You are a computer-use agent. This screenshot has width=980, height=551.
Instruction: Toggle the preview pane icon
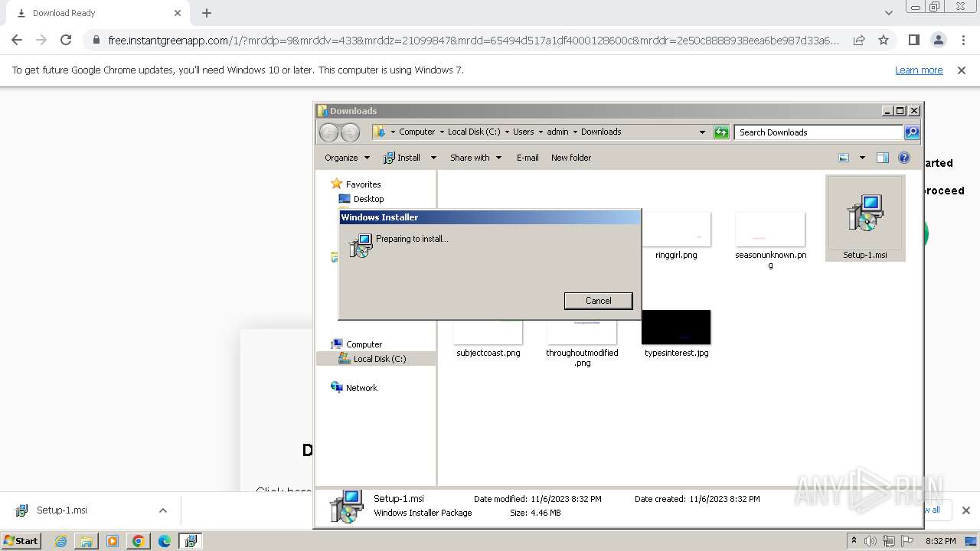coord(882,158)
